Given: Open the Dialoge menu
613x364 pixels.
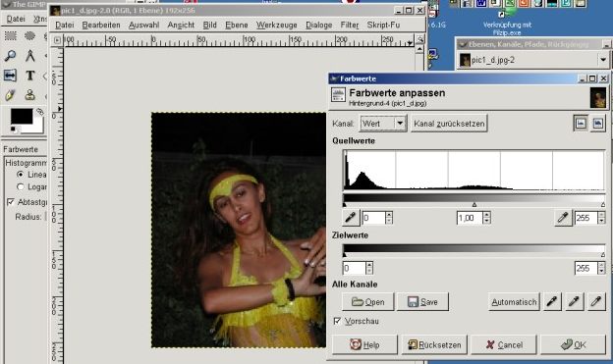Looking at the screenshot, I should pyautogui.click(x=319, y=25).
